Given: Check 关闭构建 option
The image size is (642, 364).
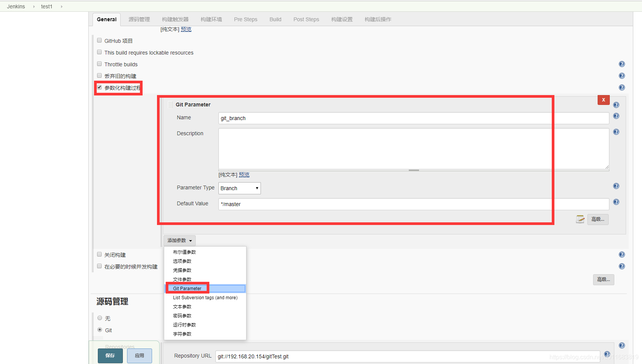Looking at the screenshot, I should click(99, 254).
